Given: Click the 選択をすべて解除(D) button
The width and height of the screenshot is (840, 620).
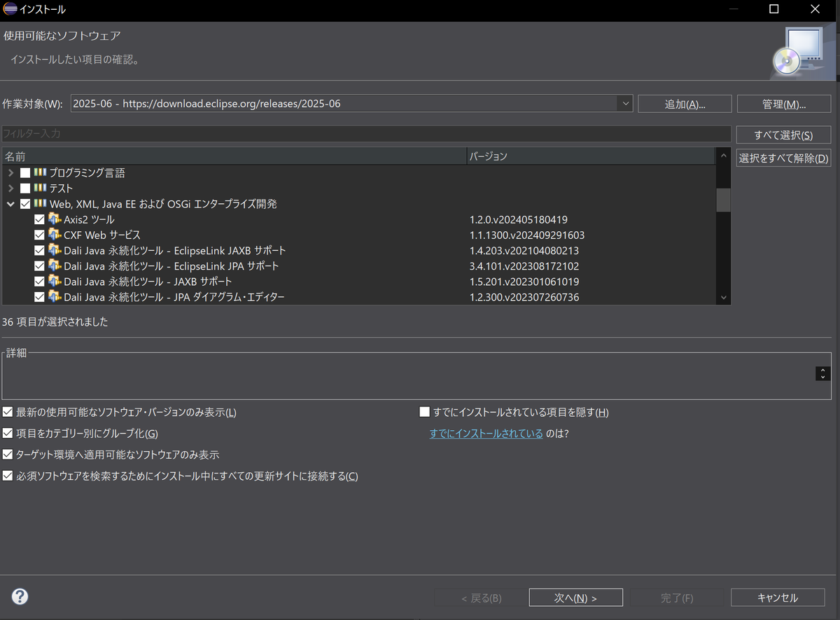Looking at the screenshot, I should tap(783, 158).
